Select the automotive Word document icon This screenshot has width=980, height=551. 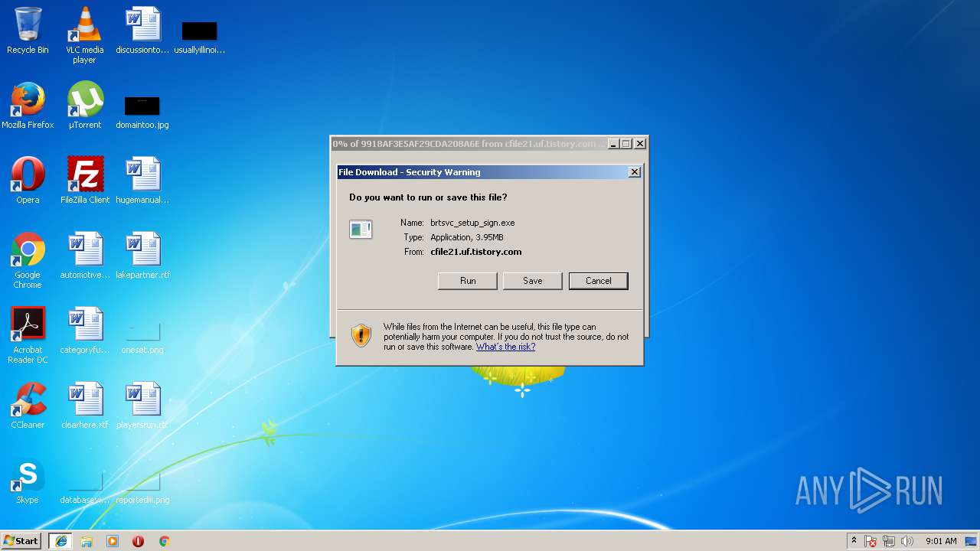point(85,256)
